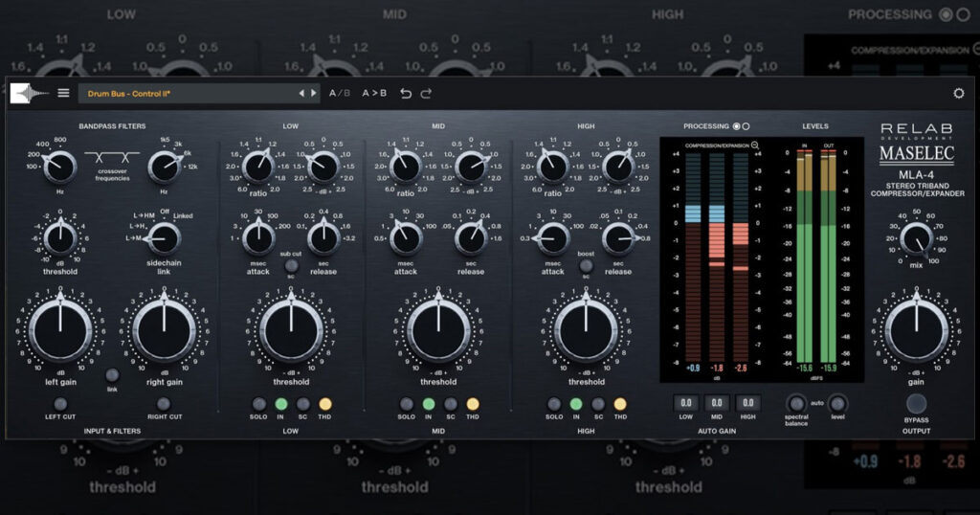Toggle MID band SC button
This screenshot has height=515, width=980.
pos(451,404)
